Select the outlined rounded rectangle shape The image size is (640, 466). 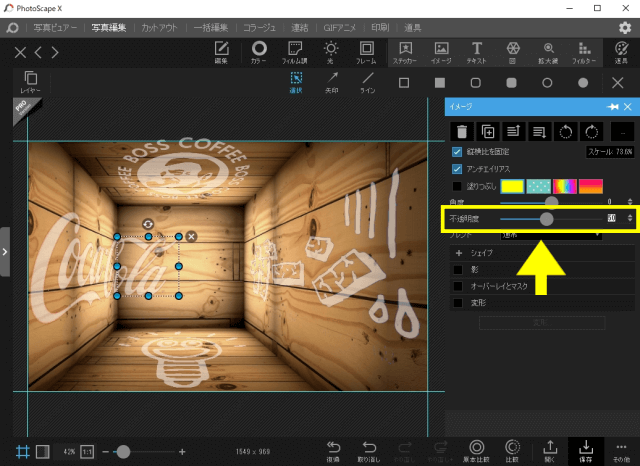476,83
